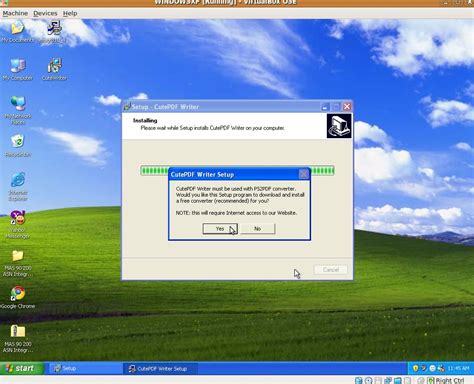
Task: Click the grayed-out Cancel button in Setup window
Action: tap(331, 270)
